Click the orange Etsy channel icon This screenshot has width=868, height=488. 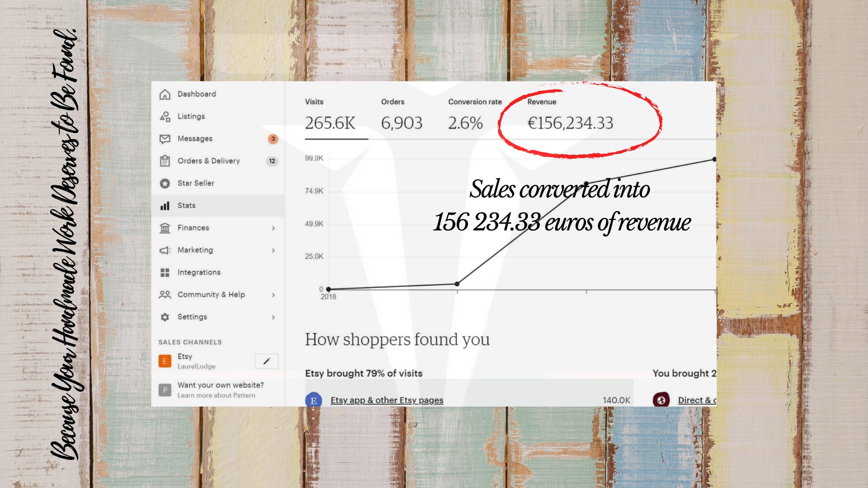tap(165, 361)
